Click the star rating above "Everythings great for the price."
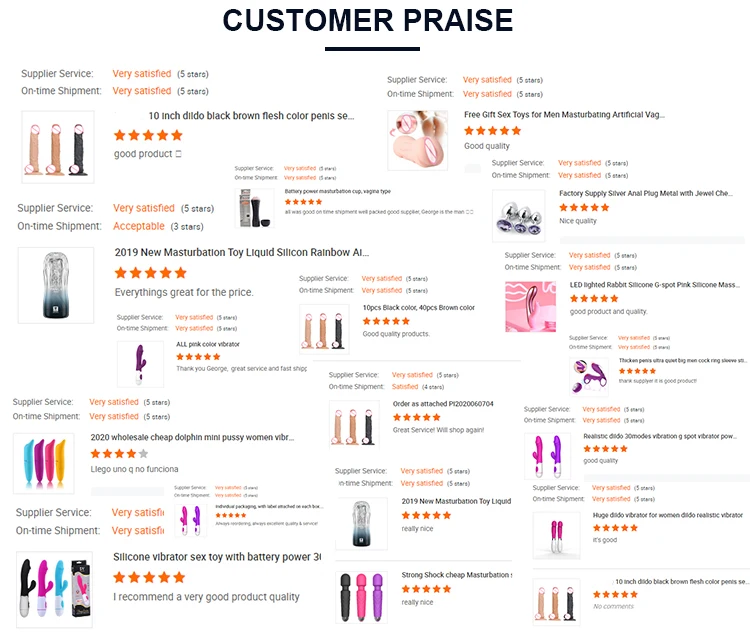This screenshot has height=634, width=750. click(151, 272)
